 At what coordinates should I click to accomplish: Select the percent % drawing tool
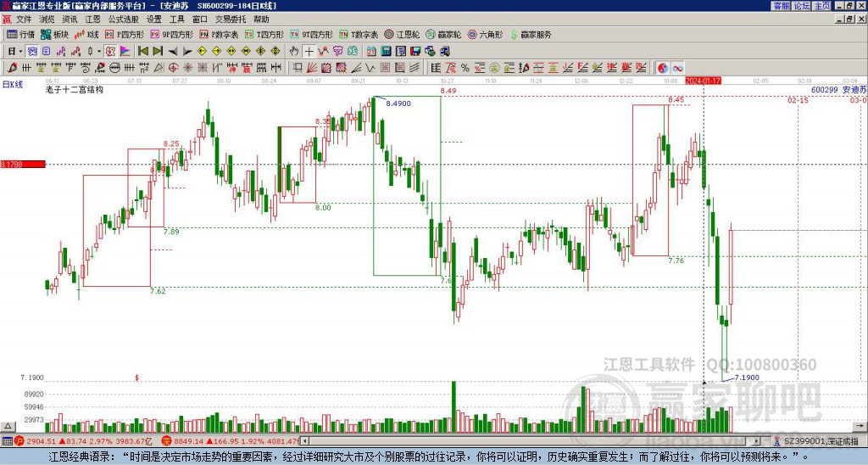tap(465, 68)
